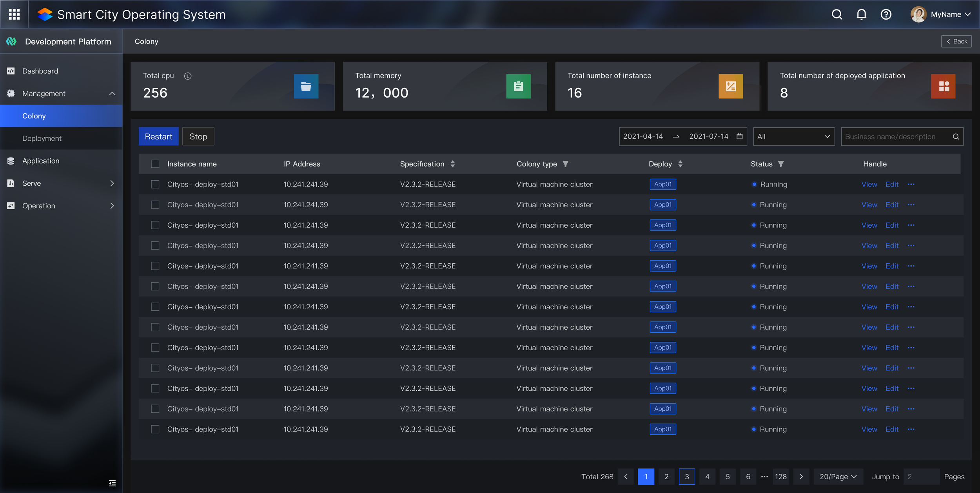Screen dimensions: 980x493
Task: Go to Dashboard in sidebar
Action: [x=40, y=71]
